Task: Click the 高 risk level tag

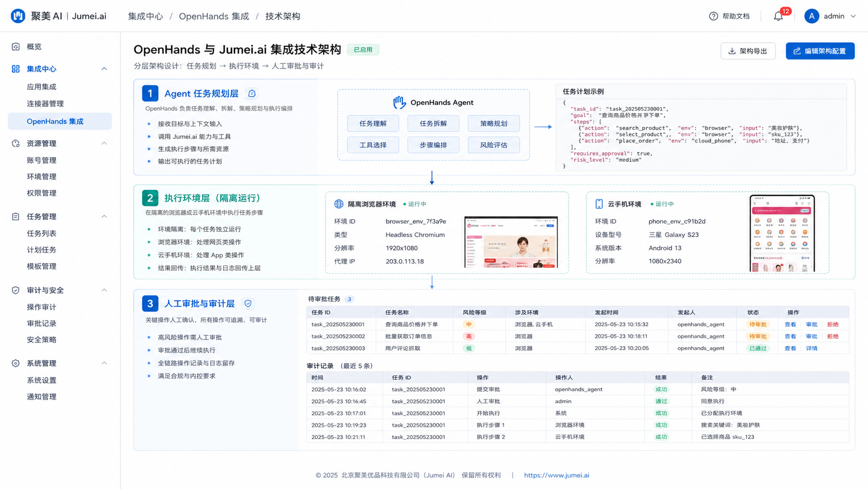Action: [x=469, y=336]
